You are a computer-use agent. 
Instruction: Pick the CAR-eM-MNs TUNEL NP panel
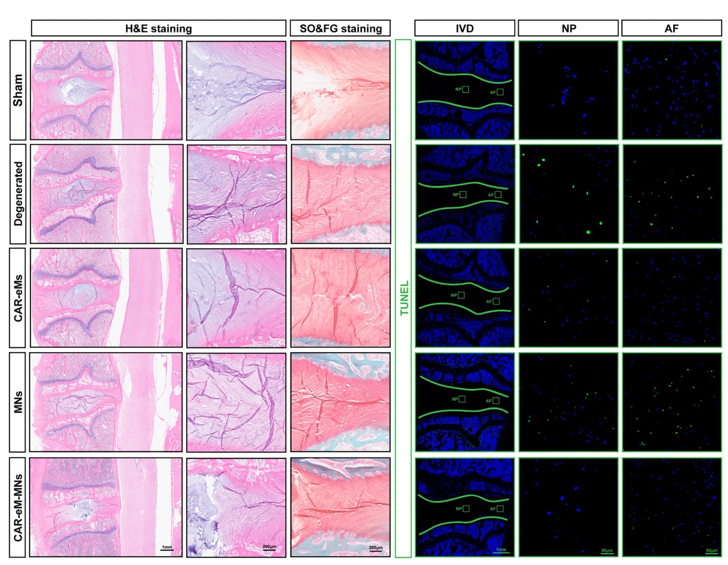568,507
